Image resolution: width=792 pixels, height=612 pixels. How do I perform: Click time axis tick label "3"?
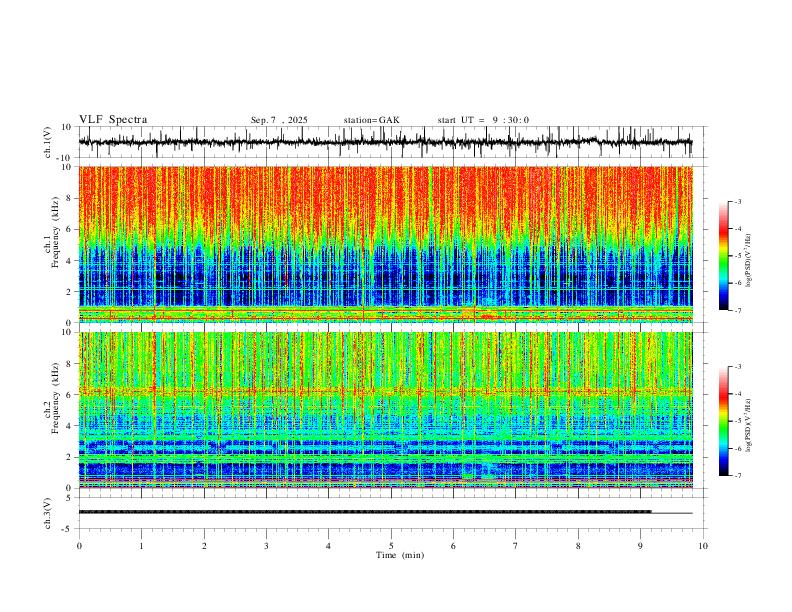pos(266,546)
